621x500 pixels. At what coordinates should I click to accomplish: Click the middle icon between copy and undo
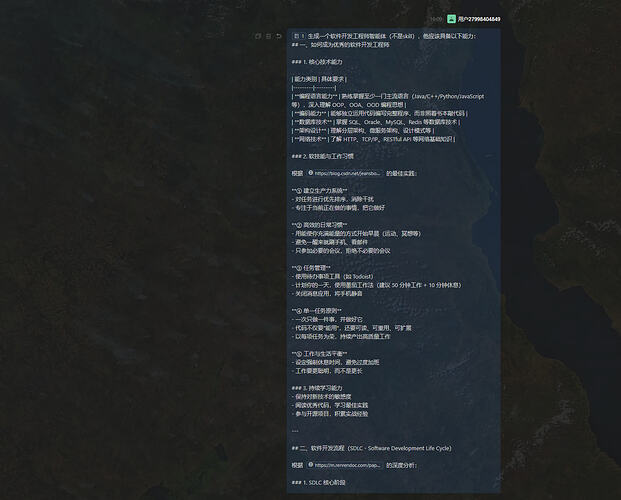269,36
